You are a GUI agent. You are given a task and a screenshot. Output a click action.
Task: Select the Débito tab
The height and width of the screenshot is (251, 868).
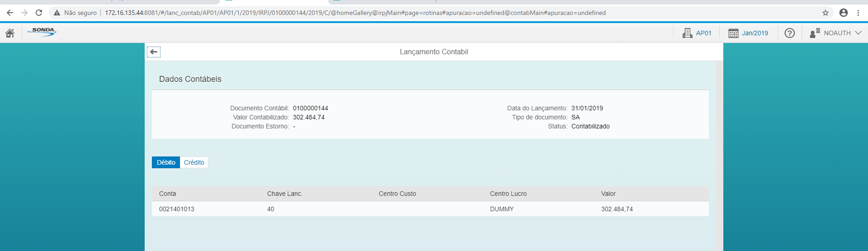166,162
